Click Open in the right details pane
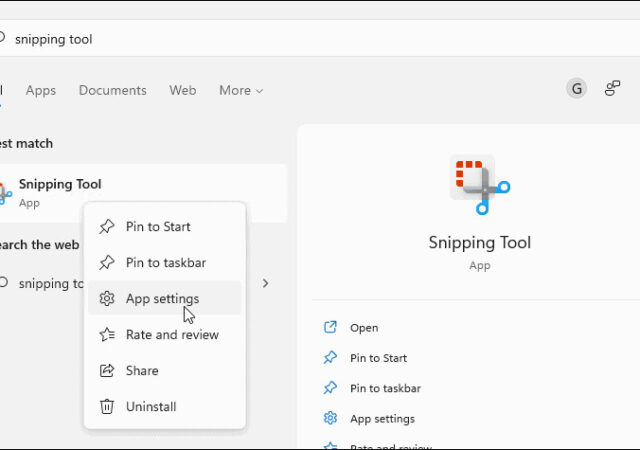The width and height of the screenshot is (640, 450). pos(364,328)
